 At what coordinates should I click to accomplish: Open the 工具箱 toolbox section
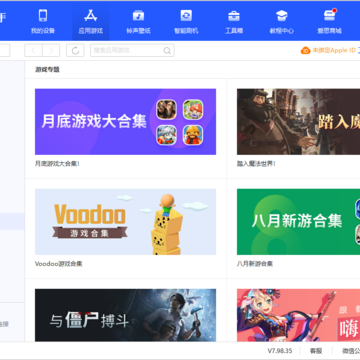pyautogui.click(x=234, y=21)
